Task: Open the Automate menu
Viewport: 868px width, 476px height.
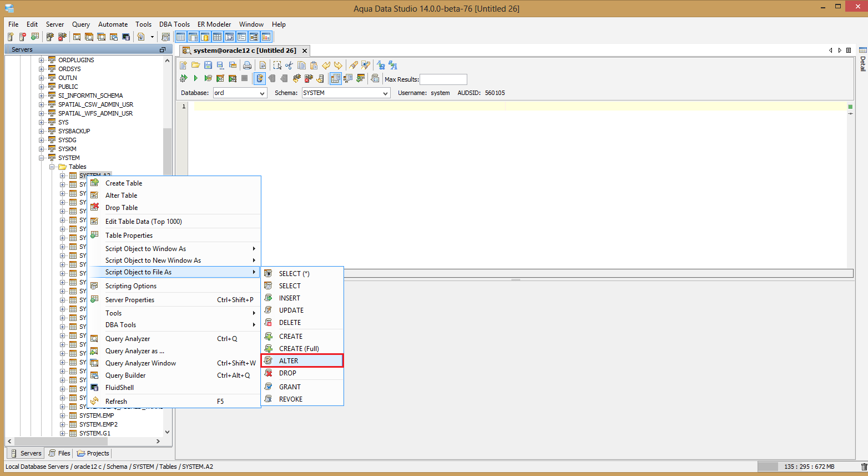Action: coord(113,24)
